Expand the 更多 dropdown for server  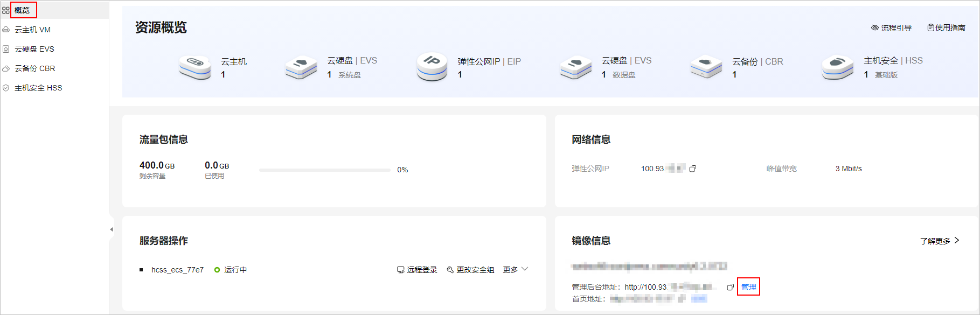[x=516, y=269]
